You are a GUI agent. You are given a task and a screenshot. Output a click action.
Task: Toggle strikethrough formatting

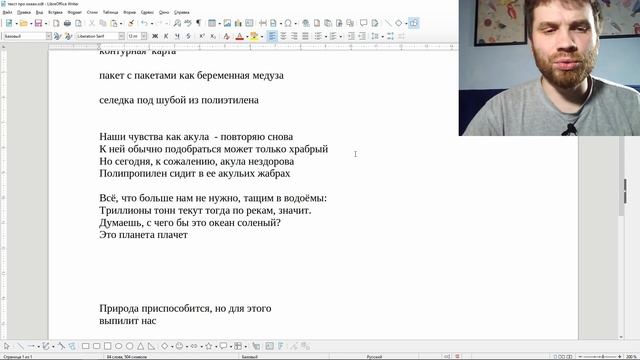pos(188,36)
